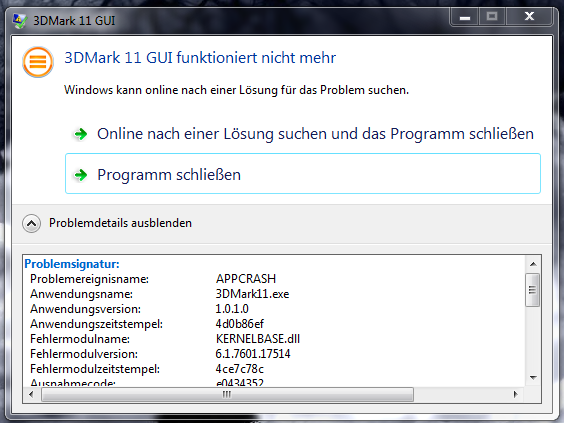564x423 pixels.
Task: Click the Anwendungszeitstempel: label
Action: click(x=96, y=324)
